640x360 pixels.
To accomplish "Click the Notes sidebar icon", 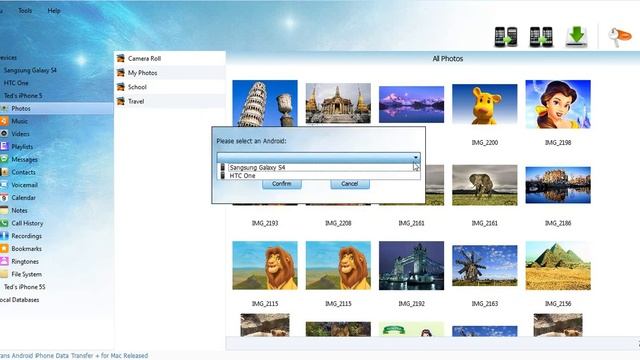I will pos(4,211).
